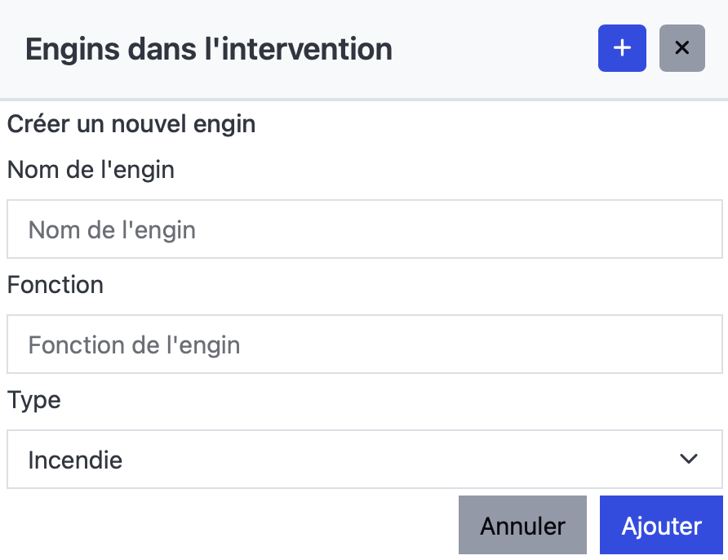Click the blue plus icon button
Image resolution: width=728 pixels, height=560 pixels.
pyautogui.click(x=622, y=48)
